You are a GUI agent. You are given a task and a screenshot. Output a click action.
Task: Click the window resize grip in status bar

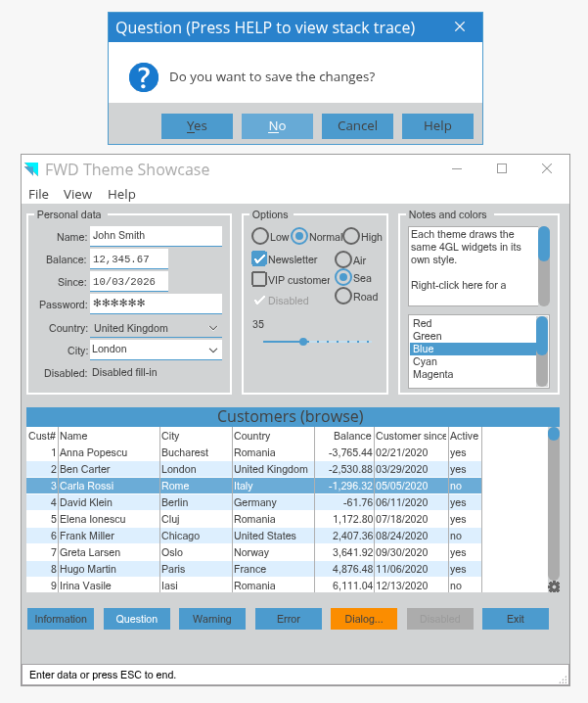[564, 680]
